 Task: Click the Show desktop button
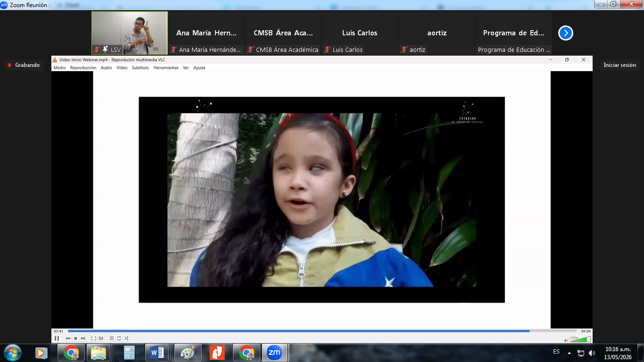coord(641,353)
